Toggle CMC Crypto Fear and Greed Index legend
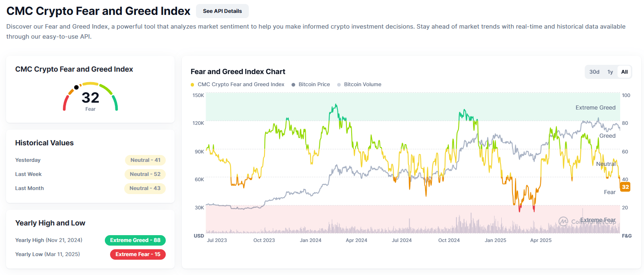The height and width of the screenshot is (275, 644). click(x=241, y=85)
